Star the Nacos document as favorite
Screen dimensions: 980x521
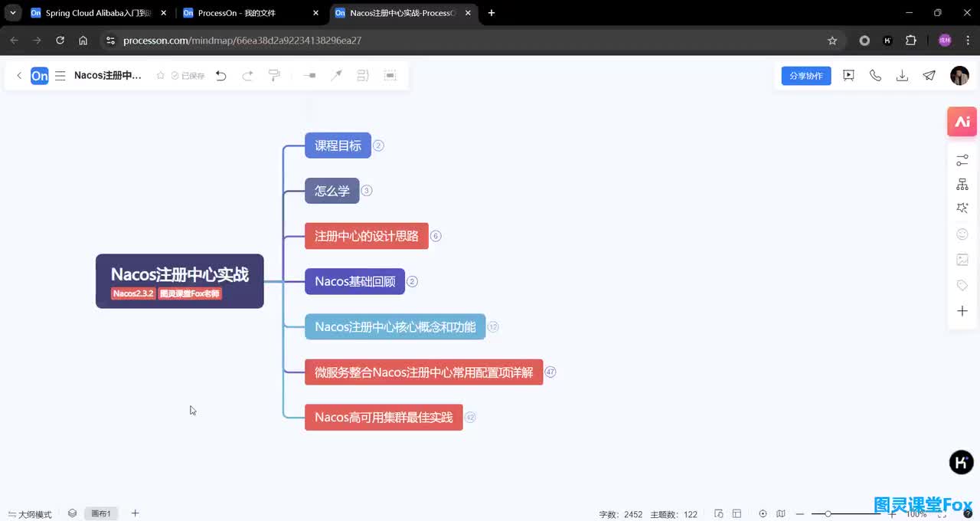pyautogui.click(x=161, y=76)
